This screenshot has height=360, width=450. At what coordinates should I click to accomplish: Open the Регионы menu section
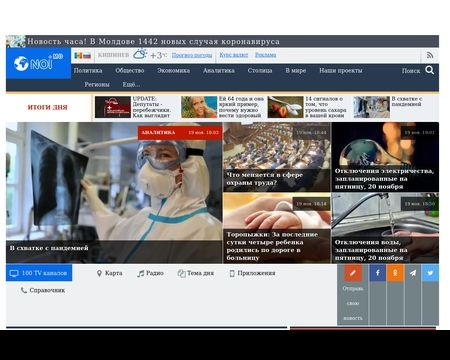(97, 85)
